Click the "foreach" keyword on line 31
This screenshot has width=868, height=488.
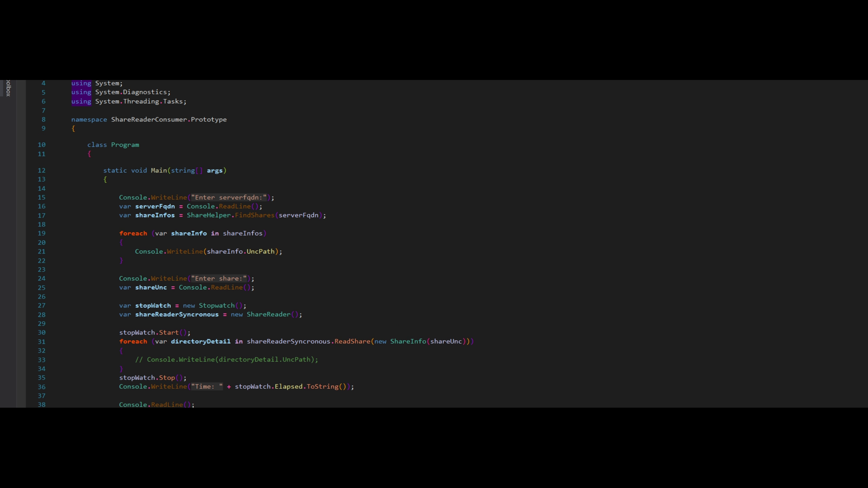pos(133,342)
